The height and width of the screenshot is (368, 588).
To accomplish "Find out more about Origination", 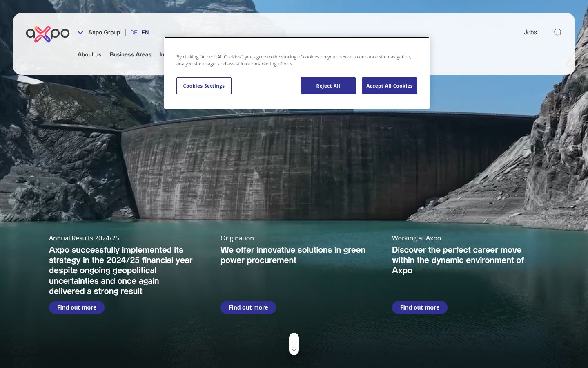I will 248,307.
